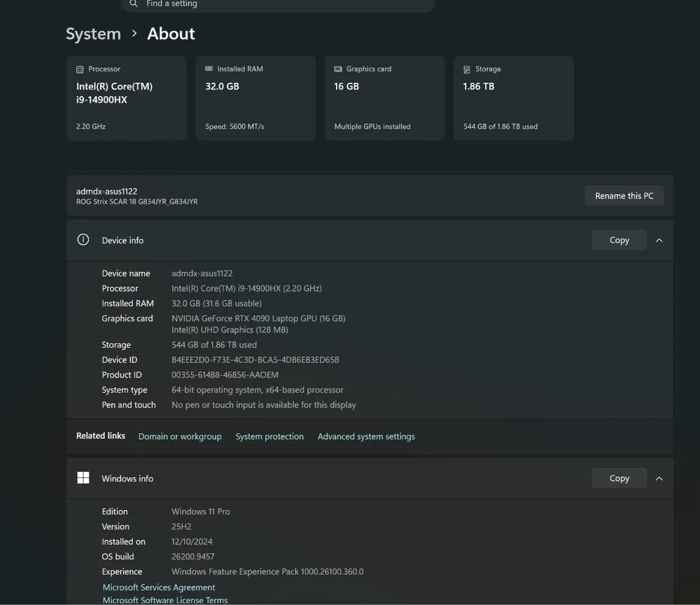This screenshot has height=605, width=700.
Task: Open the Installed RAM summary card
Action: click(x=256, y=98)
